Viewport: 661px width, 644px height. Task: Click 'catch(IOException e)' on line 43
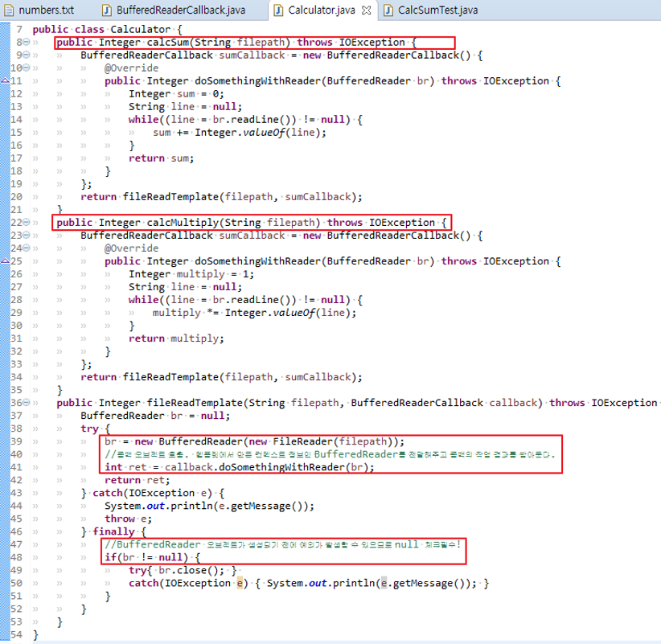[153, 493]
